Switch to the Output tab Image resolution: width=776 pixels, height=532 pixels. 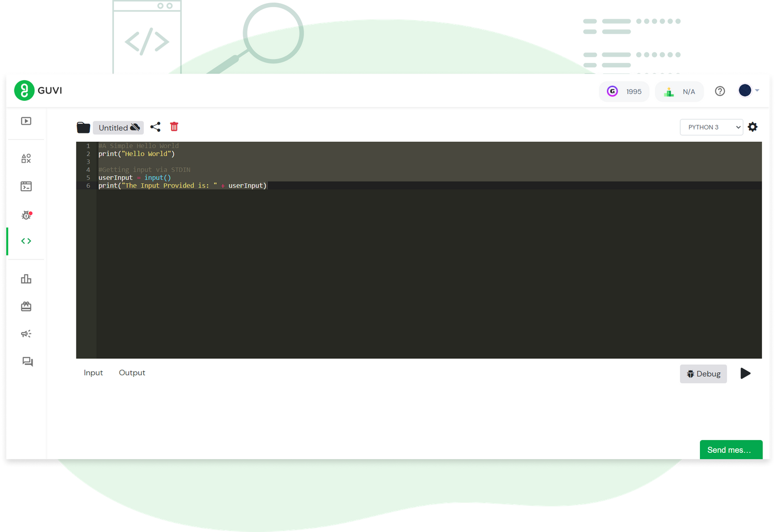132,373
